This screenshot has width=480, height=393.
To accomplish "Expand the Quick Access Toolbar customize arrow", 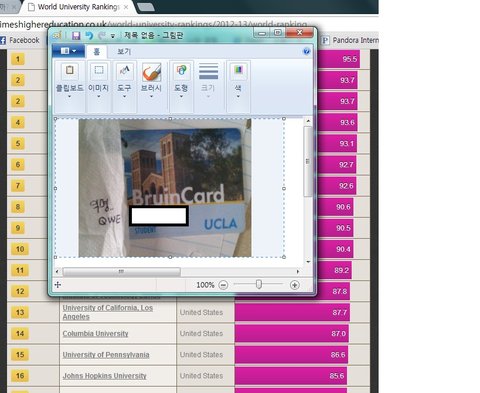I will click(113, 36).
